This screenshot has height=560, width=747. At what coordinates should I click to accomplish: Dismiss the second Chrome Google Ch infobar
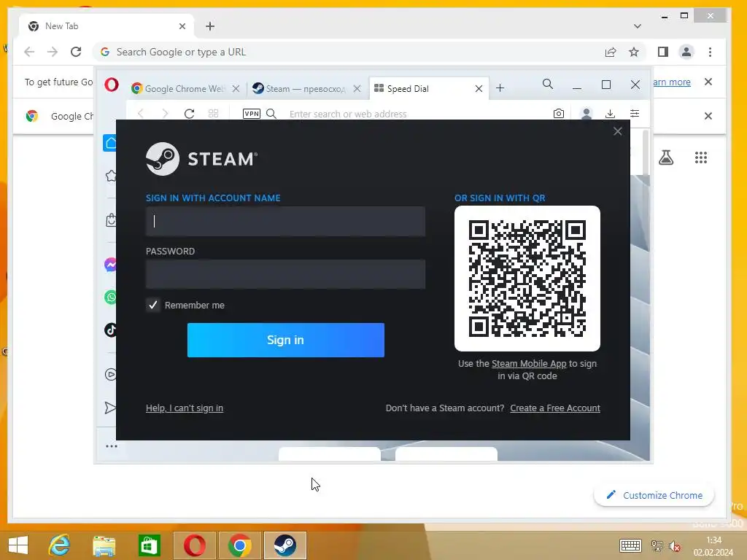[708, 116]
